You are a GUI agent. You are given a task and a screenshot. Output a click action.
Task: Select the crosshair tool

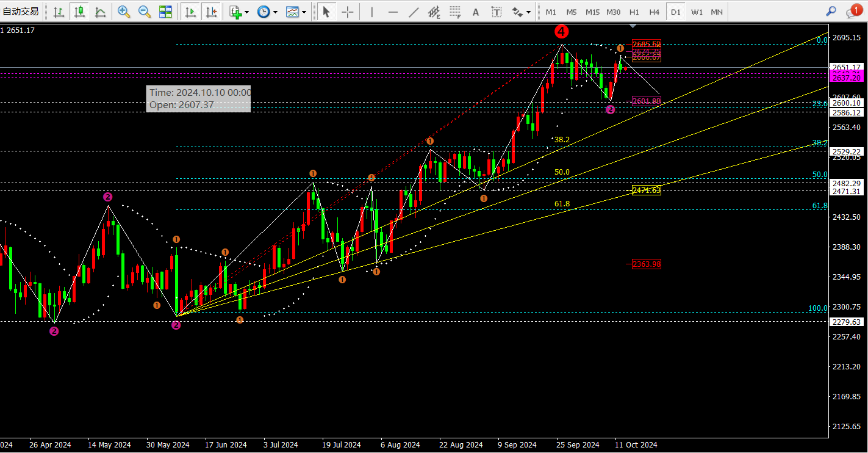pyautogui.click(x=347, y=12)
